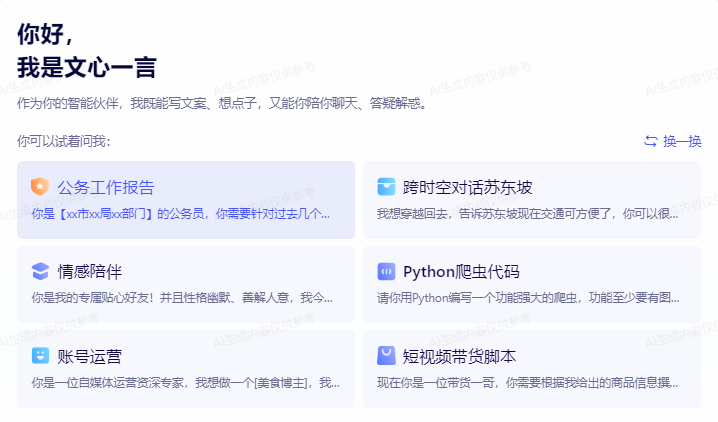718x422 pixels.
Task: Choose the 情感陪伴 prompt title
Action: click(90, 271)
